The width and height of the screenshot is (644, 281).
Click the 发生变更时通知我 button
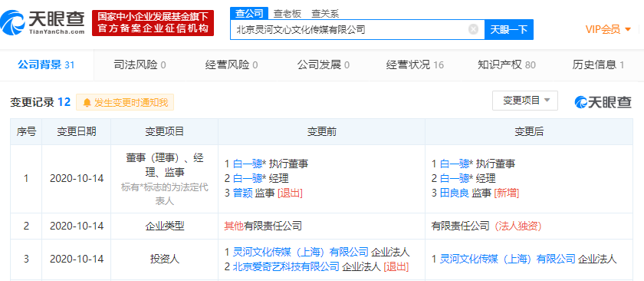pyautogui.click(x=125, y=102)
